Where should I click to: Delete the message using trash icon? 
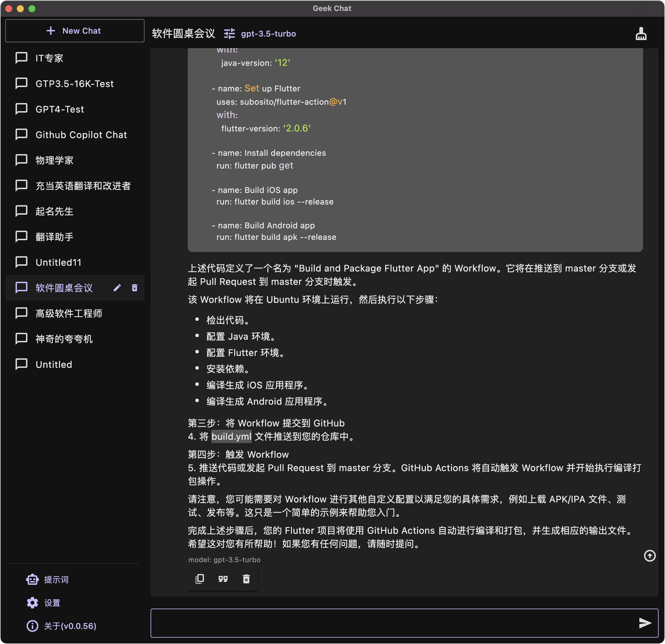tap(246, 579)
